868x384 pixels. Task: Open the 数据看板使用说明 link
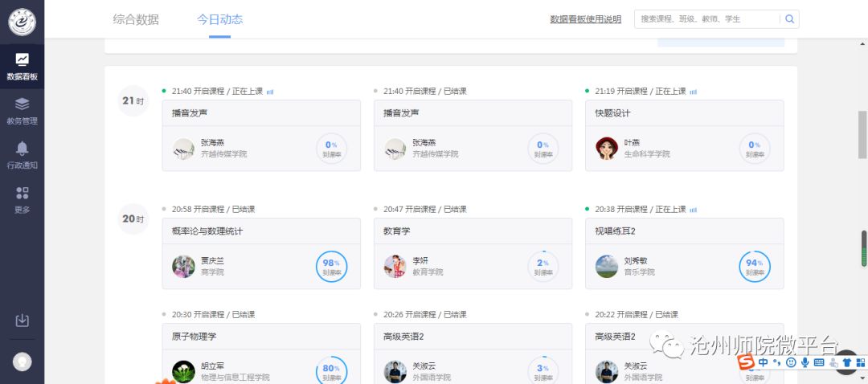click(585, 19)
